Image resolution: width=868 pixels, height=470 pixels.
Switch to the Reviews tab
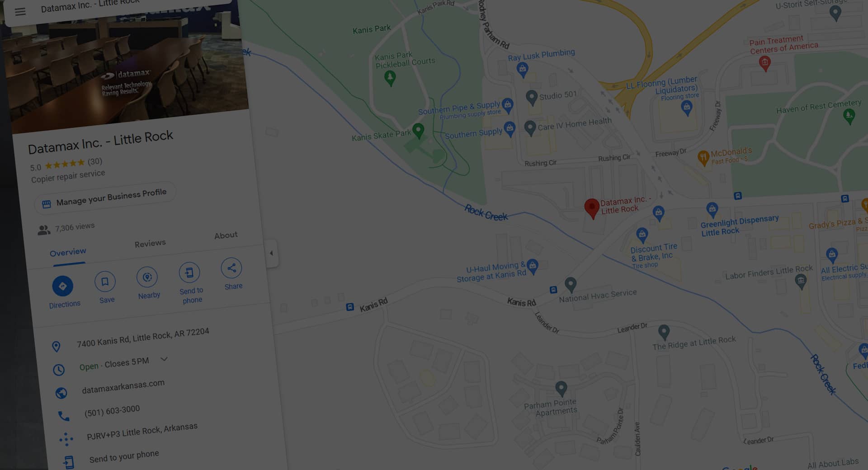point(150,244)
